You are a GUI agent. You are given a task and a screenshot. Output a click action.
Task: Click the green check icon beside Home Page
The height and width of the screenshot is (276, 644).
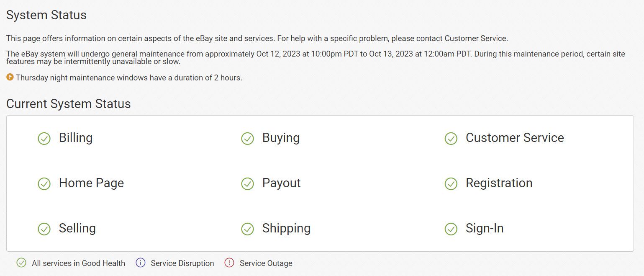[x=44, y=183]
